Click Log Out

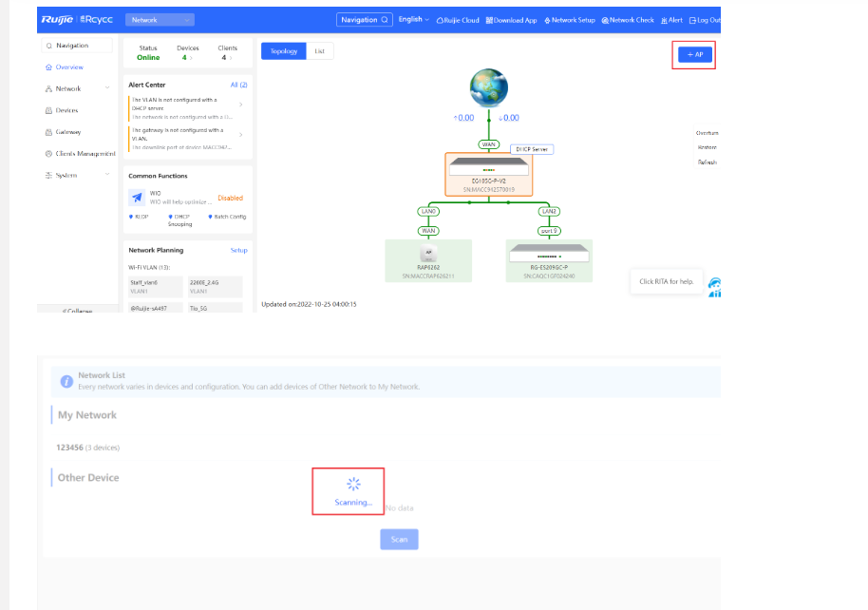705,20
